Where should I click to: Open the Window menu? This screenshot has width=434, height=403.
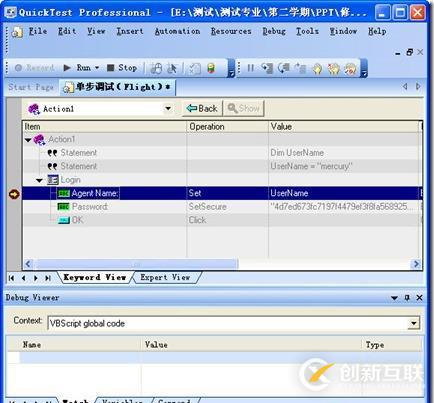343,31
